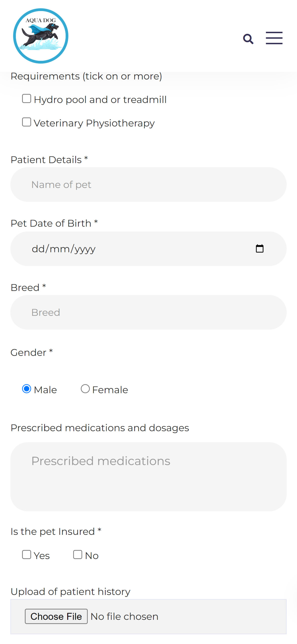
Task: Check Yes for pet insured
Action: [x=27, y=555]
